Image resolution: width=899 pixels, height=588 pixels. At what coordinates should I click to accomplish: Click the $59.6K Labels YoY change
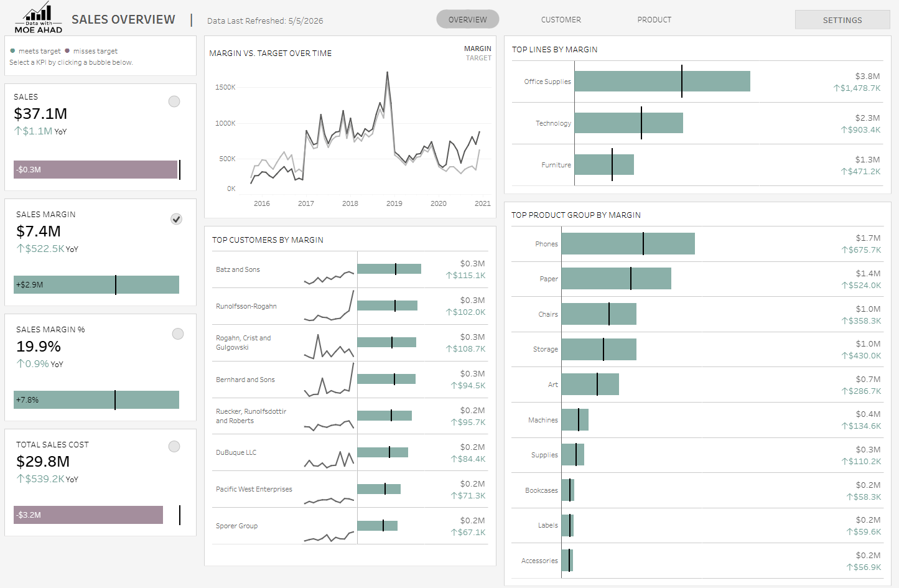864,532
